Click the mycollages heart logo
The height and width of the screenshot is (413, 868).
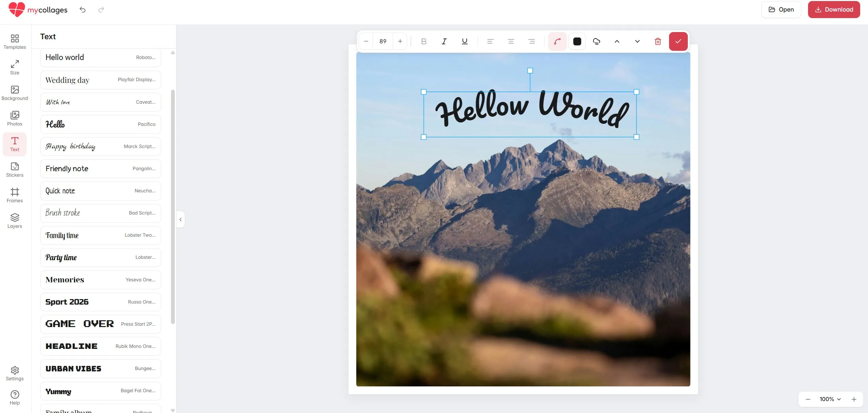coord(17,10)
